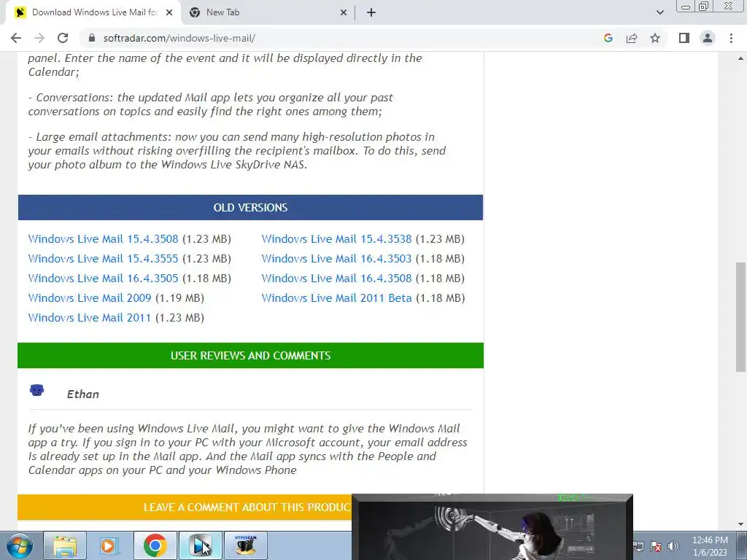
Task: Download Windows Live Mail 15.4.3538
Action: coord(336,239)
